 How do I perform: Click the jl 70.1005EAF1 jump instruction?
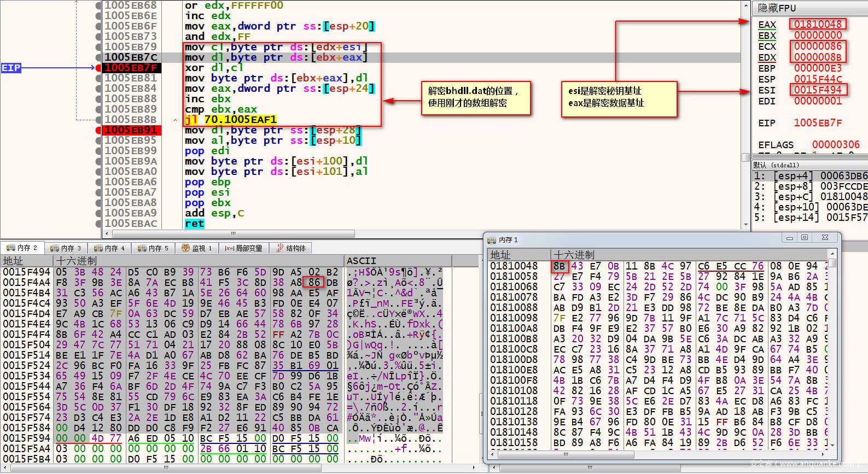231,120
